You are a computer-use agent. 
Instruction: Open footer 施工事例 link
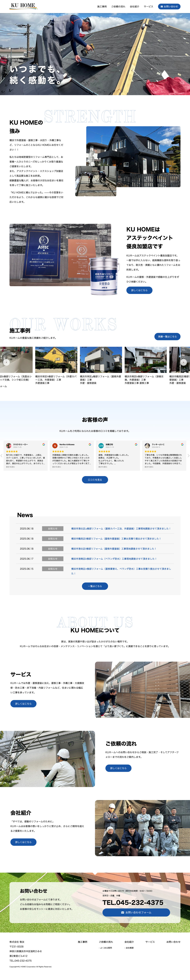click(82, 942)
